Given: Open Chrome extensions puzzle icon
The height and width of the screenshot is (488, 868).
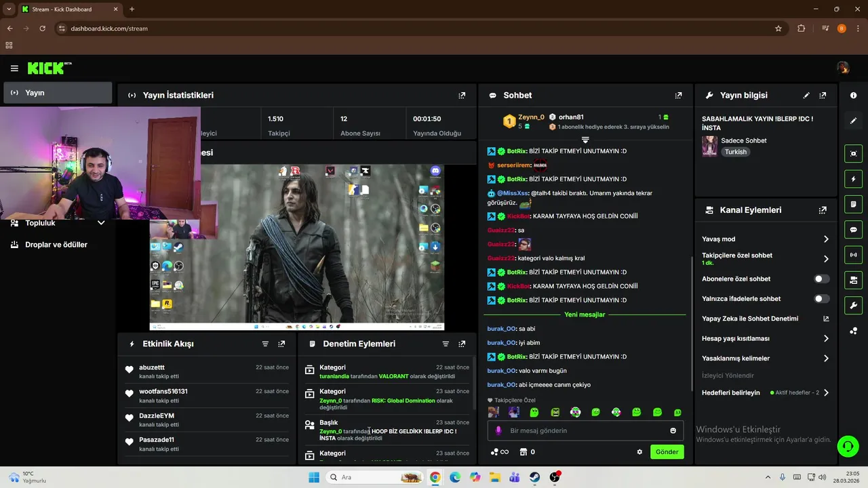Looking at the screenshot, I should pyautogui.click(x=802, y=28).
